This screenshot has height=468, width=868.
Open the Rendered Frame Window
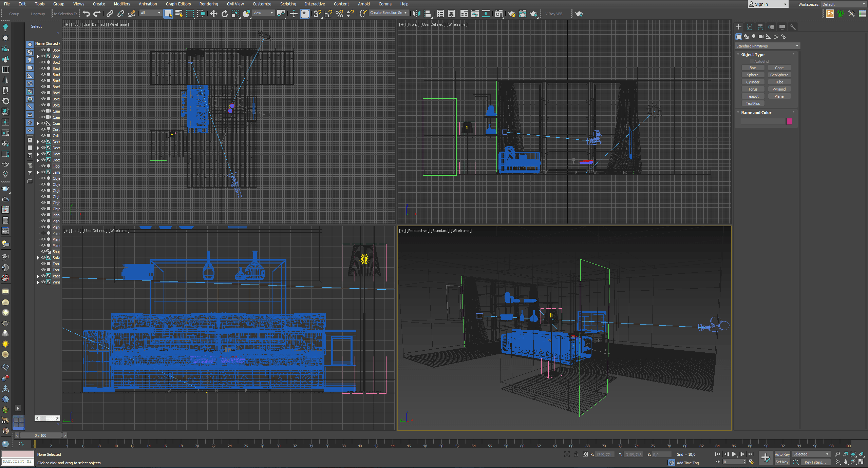tap(523, 14)
